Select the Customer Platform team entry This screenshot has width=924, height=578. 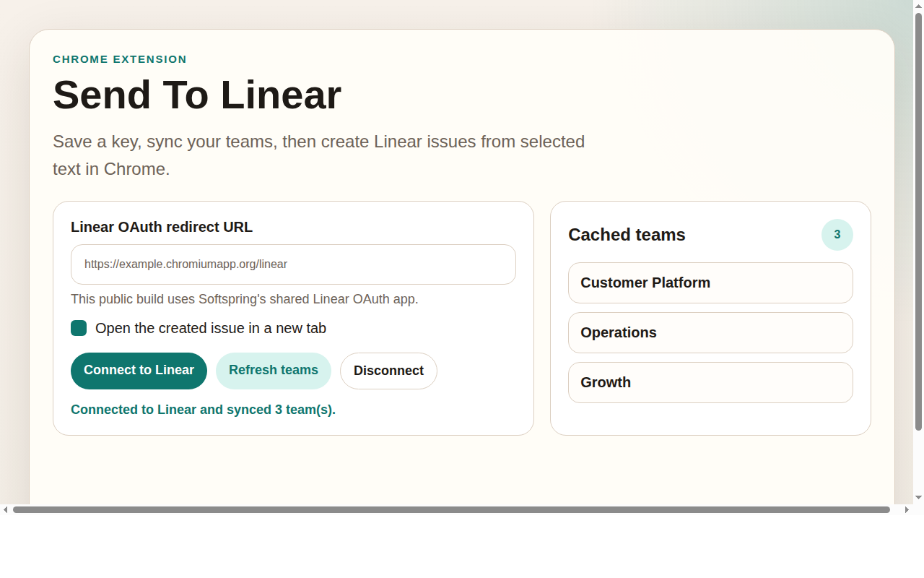pyautogui.click(x=710, y=282)
